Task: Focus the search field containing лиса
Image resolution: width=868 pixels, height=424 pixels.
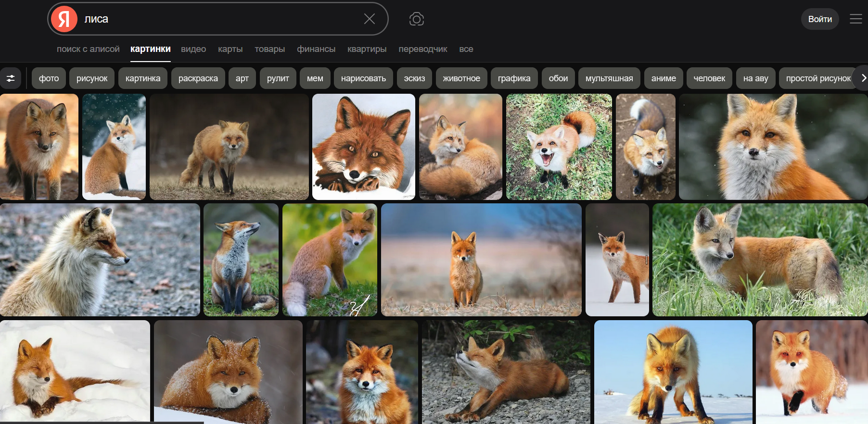Action: click(x=218, y=19)
